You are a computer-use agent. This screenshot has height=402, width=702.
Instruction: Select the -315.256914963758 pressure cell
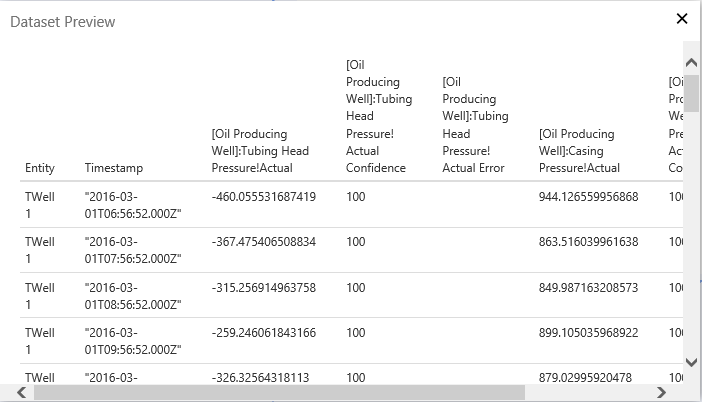pyautogui.click(x=264, y=287)
